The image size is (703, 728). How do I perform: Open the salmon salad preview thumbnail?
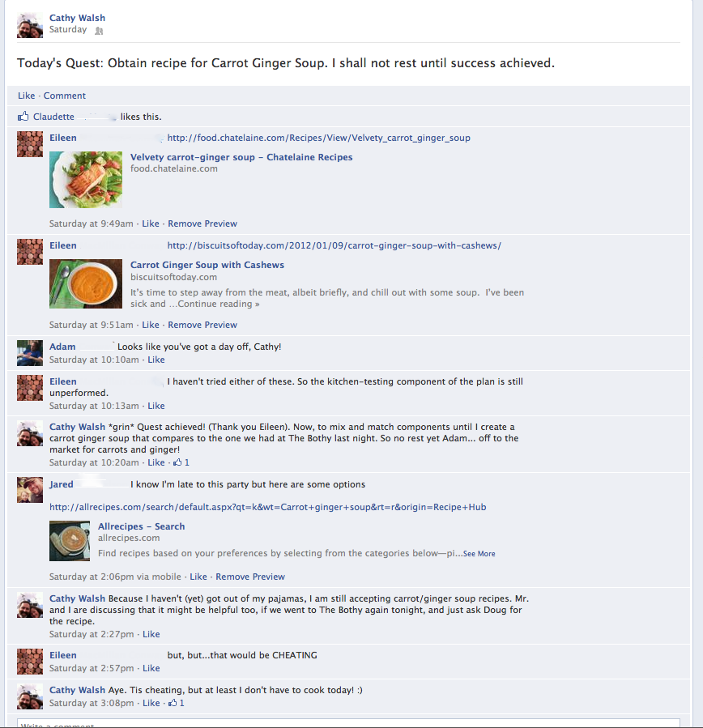86,180
